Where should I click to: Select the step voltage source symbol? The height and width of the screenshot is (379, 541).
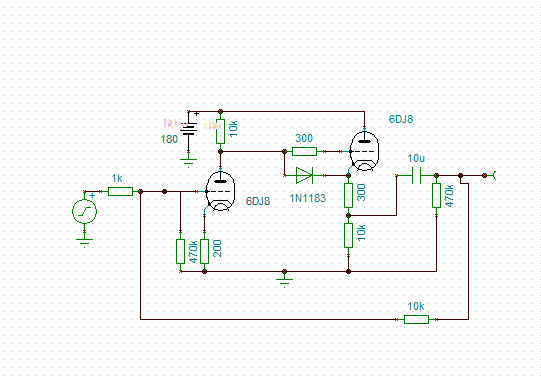[x=84, y=212]
